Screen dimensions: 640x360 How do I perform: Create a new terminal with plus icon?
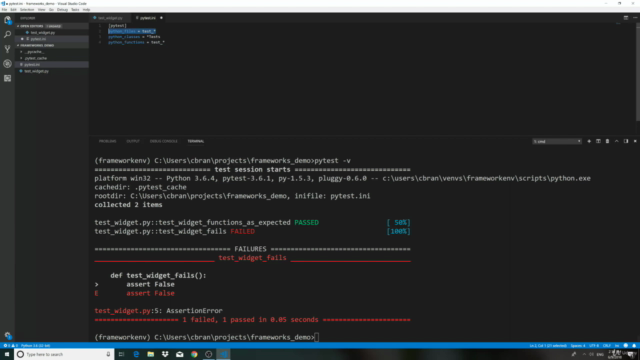pyautogui.click(x=589, y=141)
